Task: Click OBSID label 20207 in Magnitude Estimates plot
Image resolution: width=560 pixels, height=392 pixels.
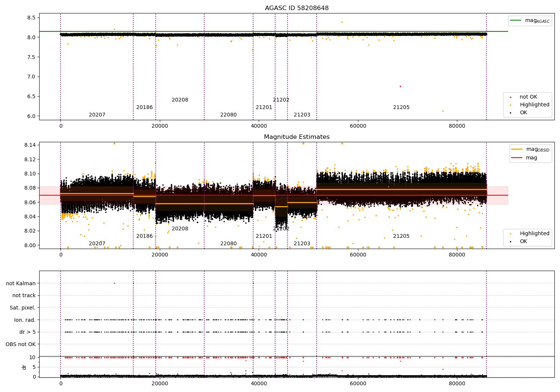Action: 97,244
